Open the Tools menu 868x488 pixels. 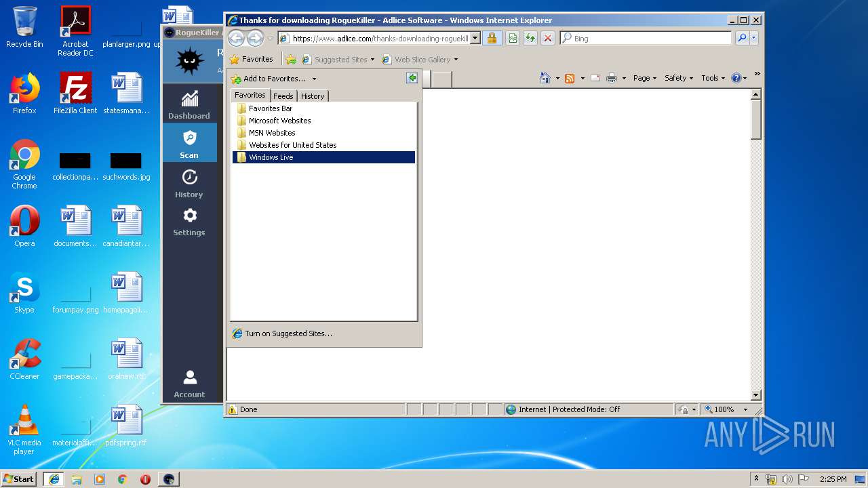coord(713,78)
